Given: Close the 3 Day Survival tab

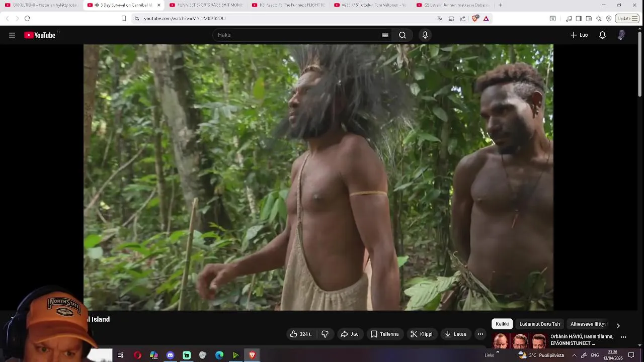Looking at the screenshot, I should click(x=159, y=5).
